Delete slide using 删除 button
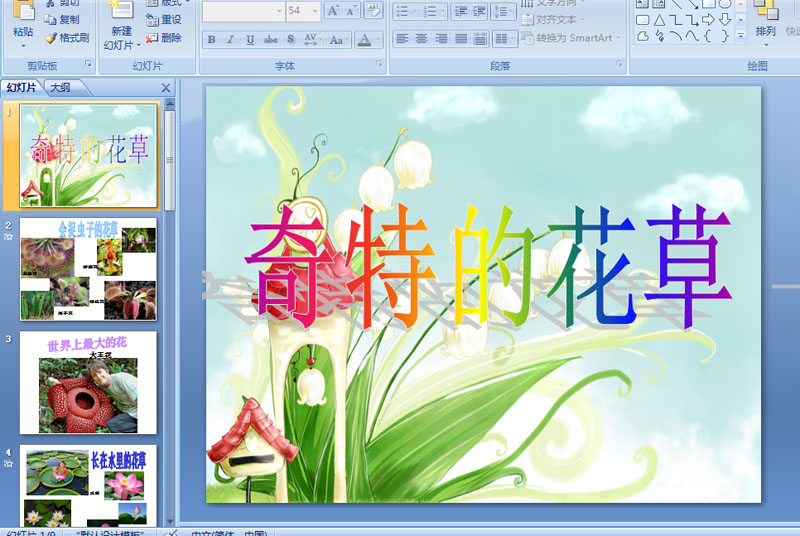This screenshot has width=800, height=536. pos(164,38)
